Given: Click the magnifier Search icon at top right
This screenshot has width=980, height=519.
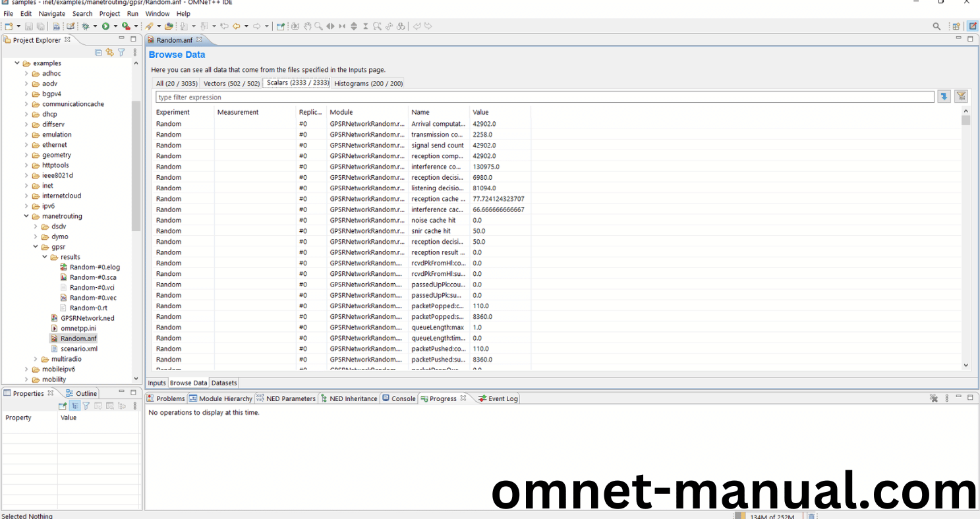Looking at the screenshot, I should pos(937,26).
